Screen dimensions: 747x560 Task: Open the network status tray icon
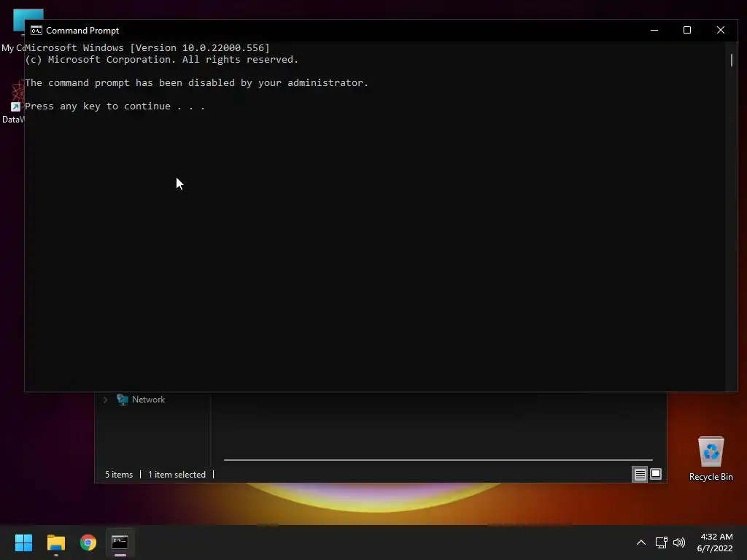point(661,542)
